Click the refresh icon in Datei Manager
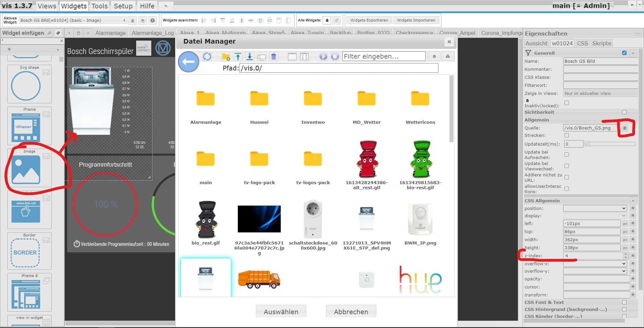 (x=207, y=56)
